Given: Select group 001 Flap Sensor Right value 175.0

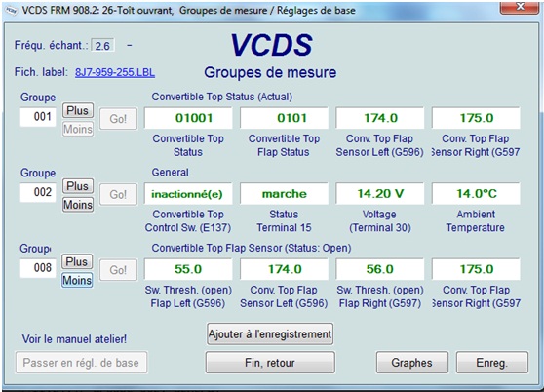Looking at the screenshot, I should (476, 118).
